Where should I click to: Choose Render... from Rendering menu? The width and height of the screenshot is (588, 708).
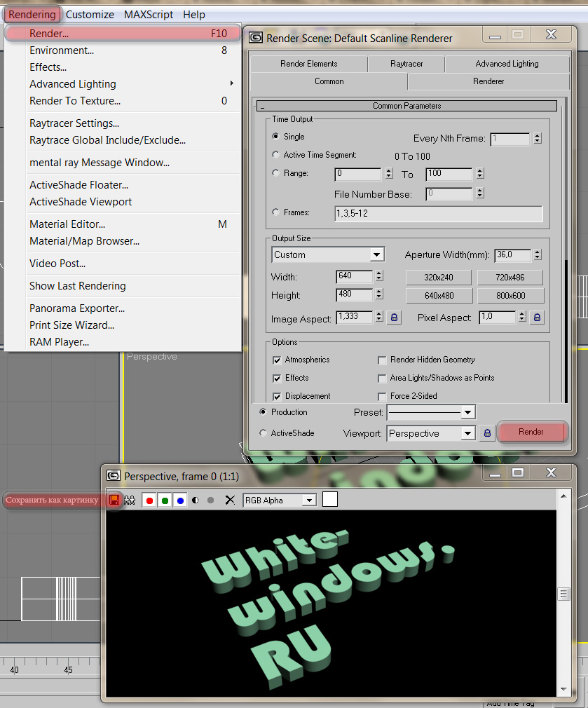tap(123, 34)
